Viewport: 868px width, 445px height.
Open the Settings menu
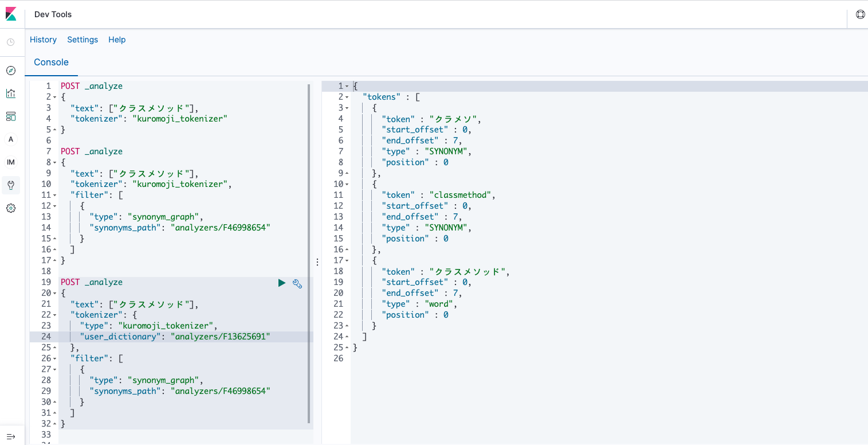pyautogui.click(x=83, y=40)
